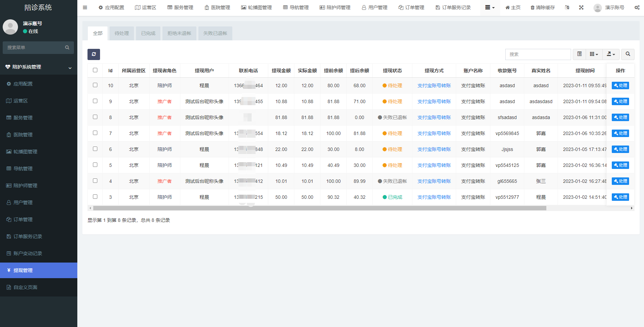
Task: Open 订单管理 in the sidebar
Action: (x=39, y=219)
